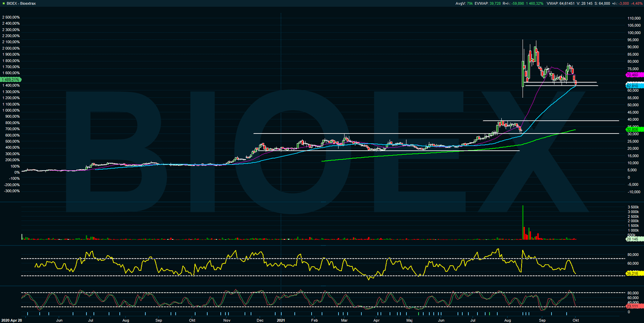Image resolution: width=644 pixels, height=323 pixels.
Task: Click the Apr label on the time axis
Action: tap(377, 319)
